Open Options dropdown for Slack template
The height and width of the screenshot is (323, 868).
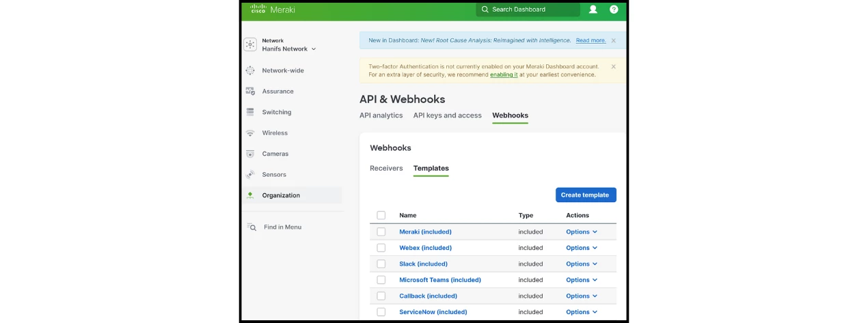pos(582,264)
